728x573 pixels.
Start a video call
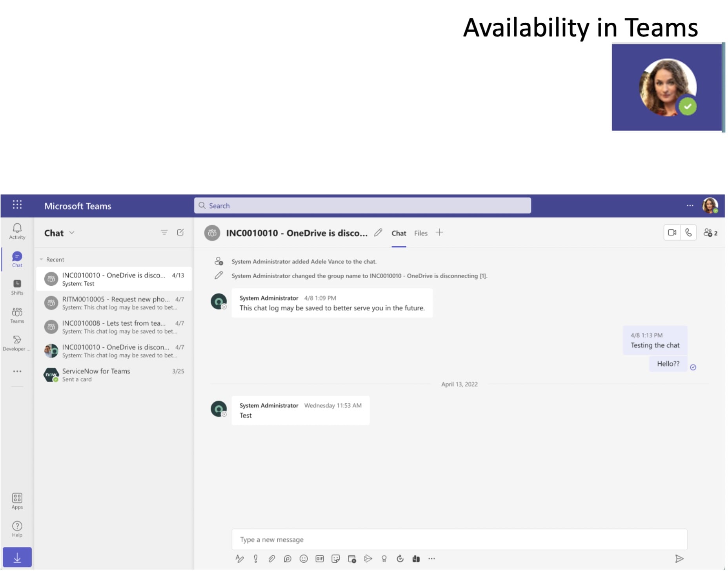672,232
